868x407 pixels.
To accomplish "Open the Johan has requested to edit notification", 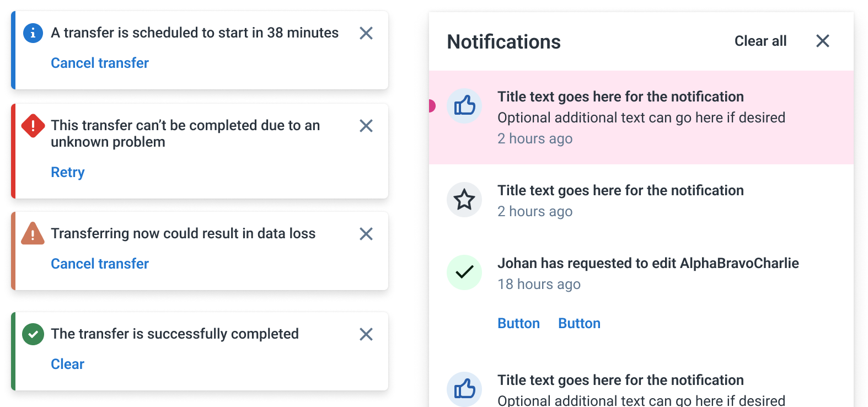I will (x=648, y=264).
